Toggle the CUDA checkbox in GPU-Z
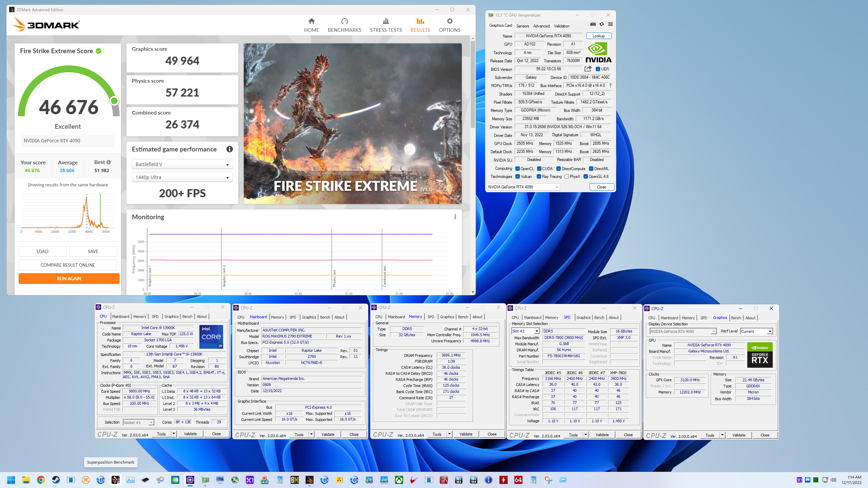 539,169
